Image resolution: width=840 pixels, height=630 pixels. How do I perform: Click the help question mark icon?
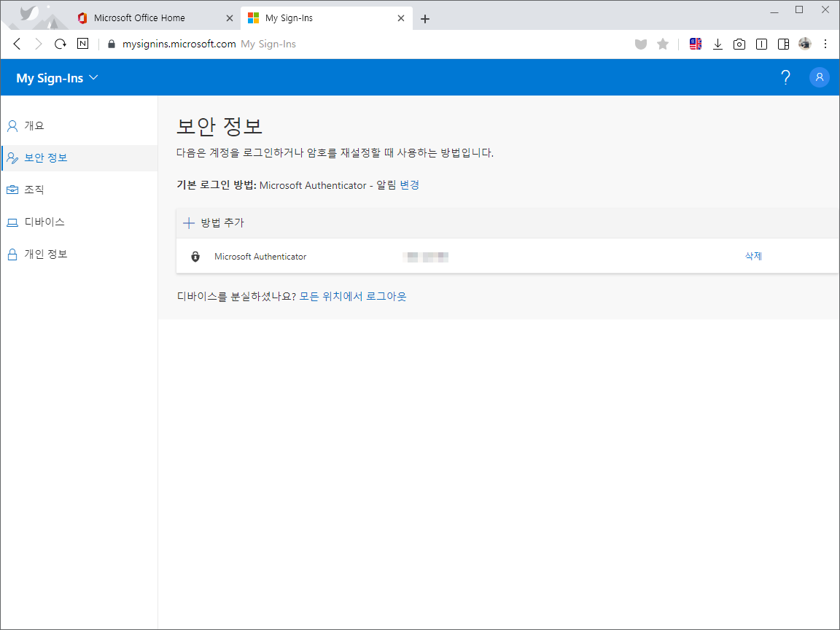tap(785, 78)
